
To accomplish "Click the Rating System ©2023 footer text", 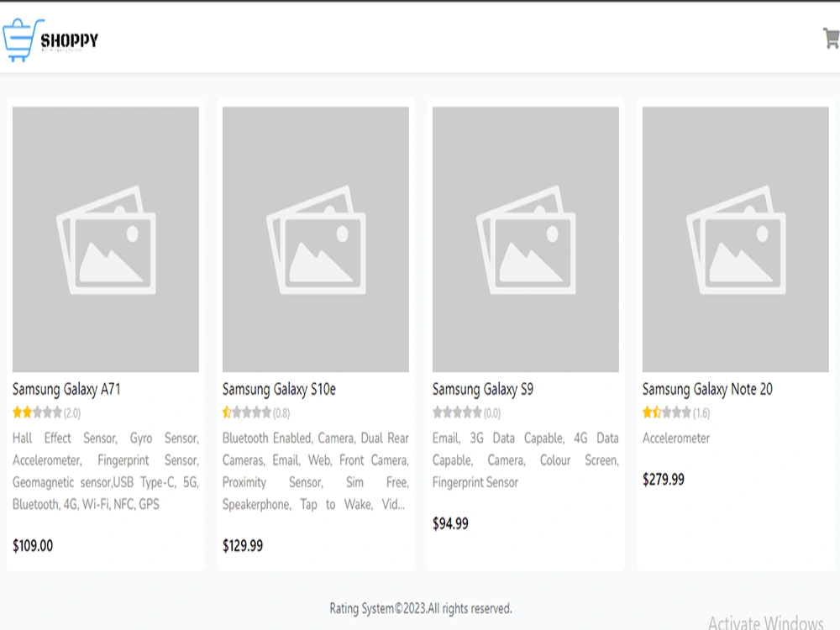I will click(421, 608).
